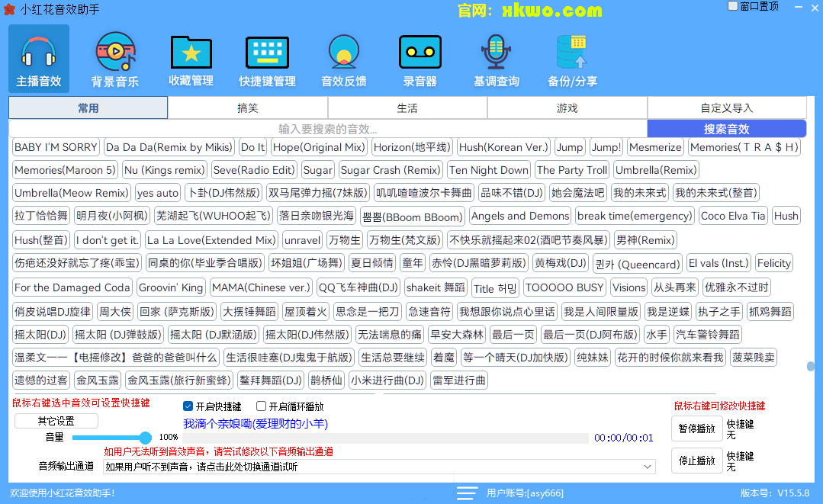Open 备份/分享 backup and share

[x=572, y=58]
